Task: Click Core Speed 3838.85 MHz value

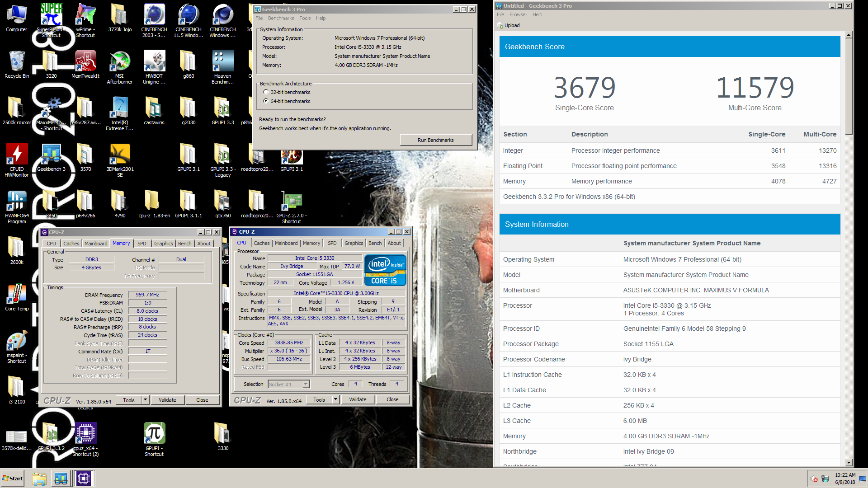Action: (x=289, y=343)
